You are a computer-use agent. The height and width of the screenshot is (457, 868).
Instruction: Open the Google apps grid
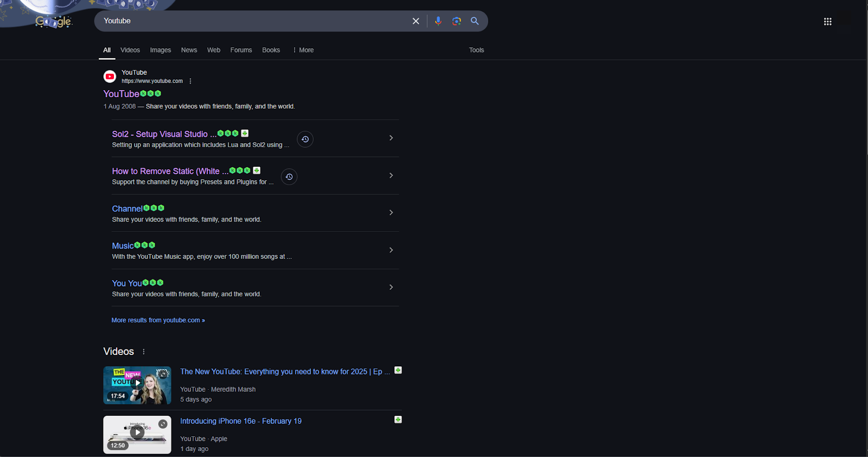[827, 22]
